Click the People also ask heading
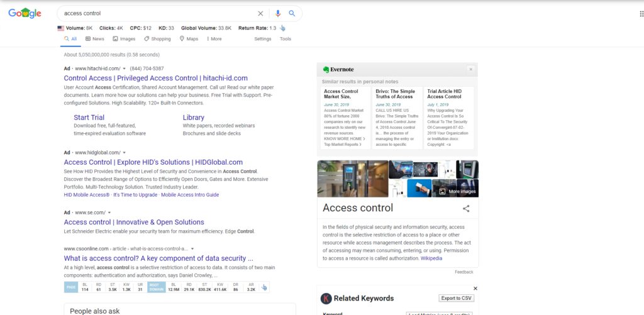644x315 pixels. [94, 311]
